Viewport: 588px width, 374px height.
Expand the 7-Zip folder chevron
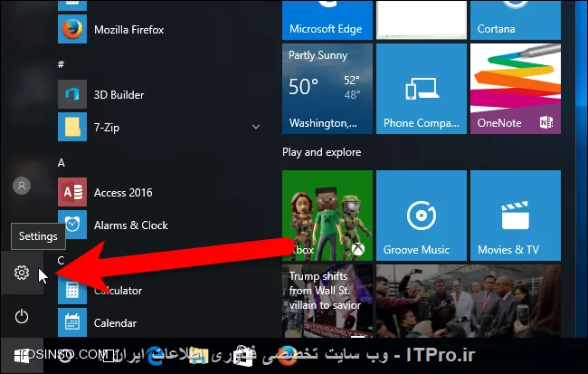pyautogui.click(x=256, y=127)
